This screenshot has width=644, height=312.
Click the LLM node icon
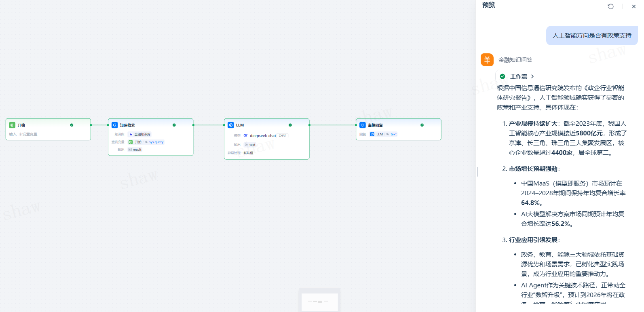click(231, 125)
